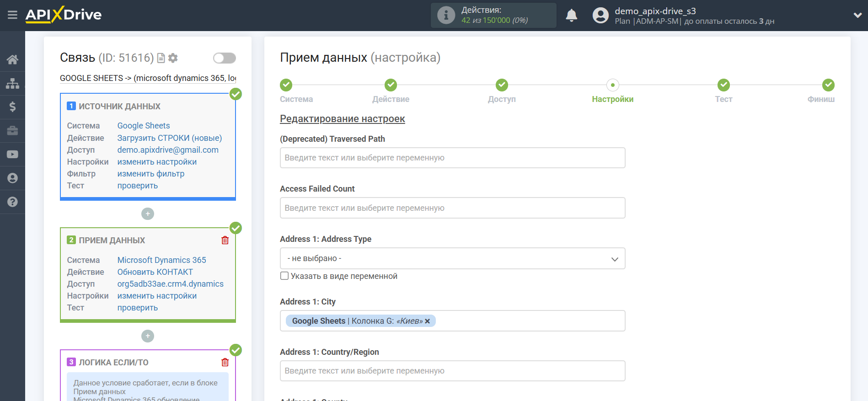Click the Address 1: Country/Region field
The width and height of the screenshot is (868, 401).
pos(452,371)
